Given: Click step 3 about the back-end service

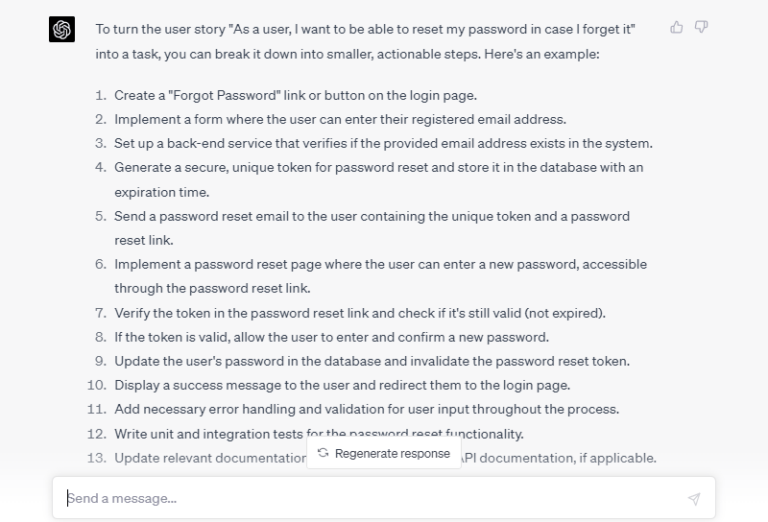Looking at the screenshot, I should [x=383, y=144].
